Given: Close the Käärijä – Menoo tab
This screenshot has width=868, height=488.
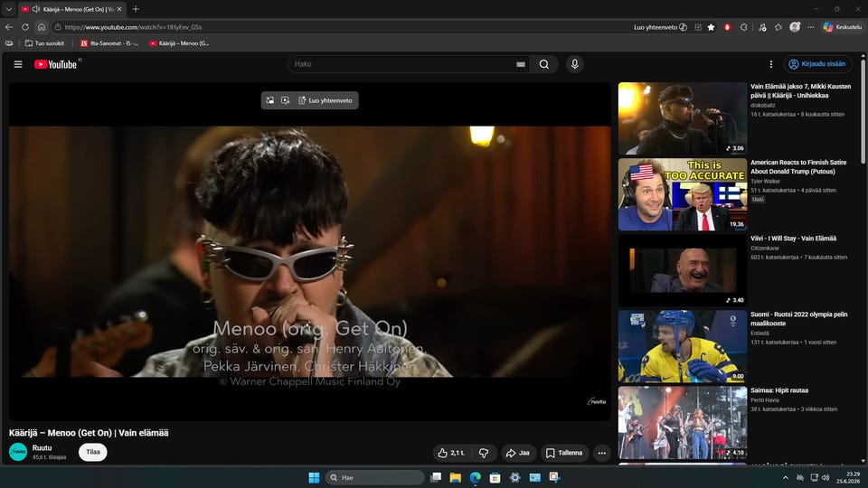Looking at the screenshot, I should tap(119, 9).
